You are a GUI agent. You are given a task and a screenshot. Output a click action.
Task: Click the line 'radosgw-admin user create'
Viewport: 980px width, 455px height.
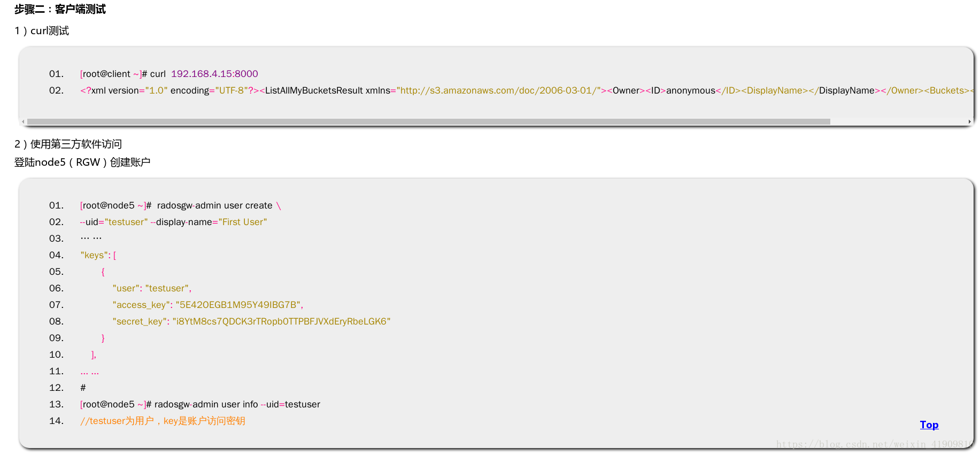point(214,205)
